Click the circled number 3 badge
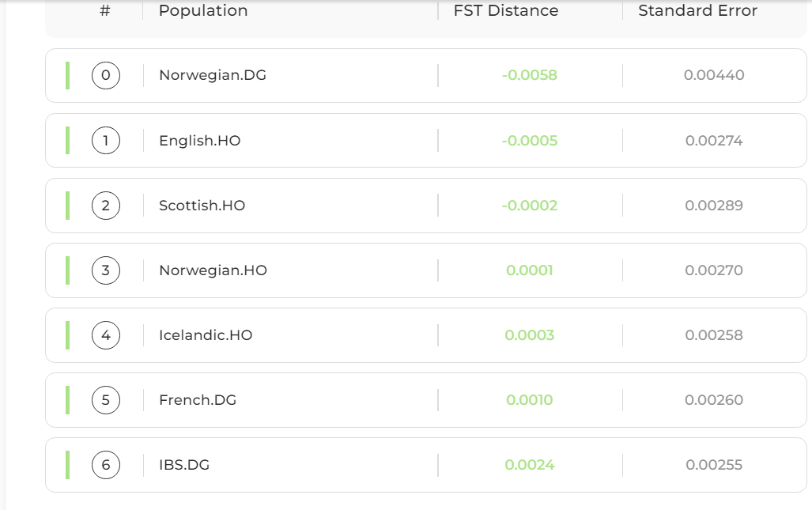 pos(106,270)
